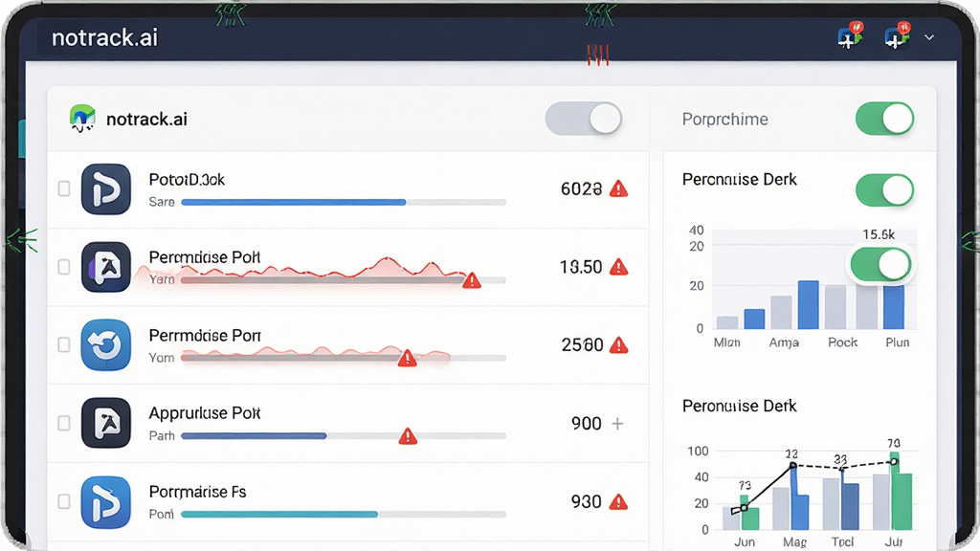Click the warning marker on the 2560 row's bar

(x=408, y=358)
